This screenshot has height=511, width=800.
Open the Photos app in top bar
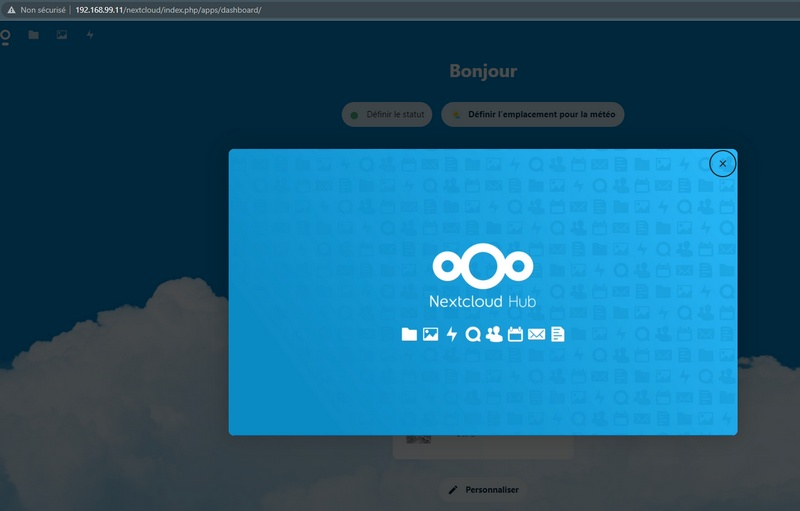62,35
